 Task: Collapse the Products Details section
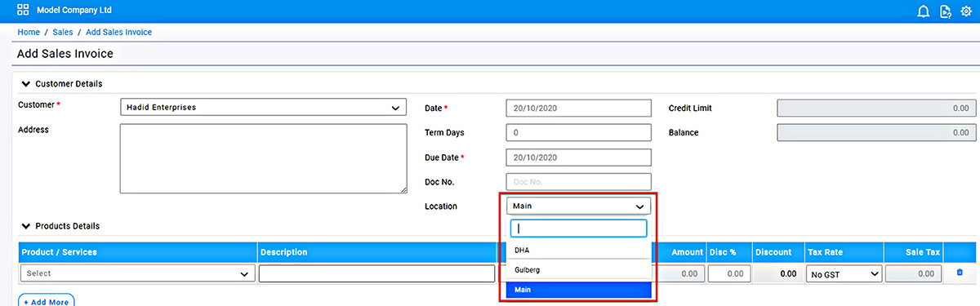(26, 226)
